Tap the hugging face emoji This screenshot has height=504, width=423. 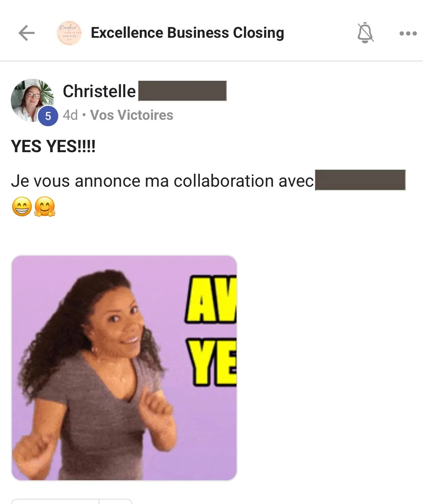pyautogui.click(x=45, y=206)
